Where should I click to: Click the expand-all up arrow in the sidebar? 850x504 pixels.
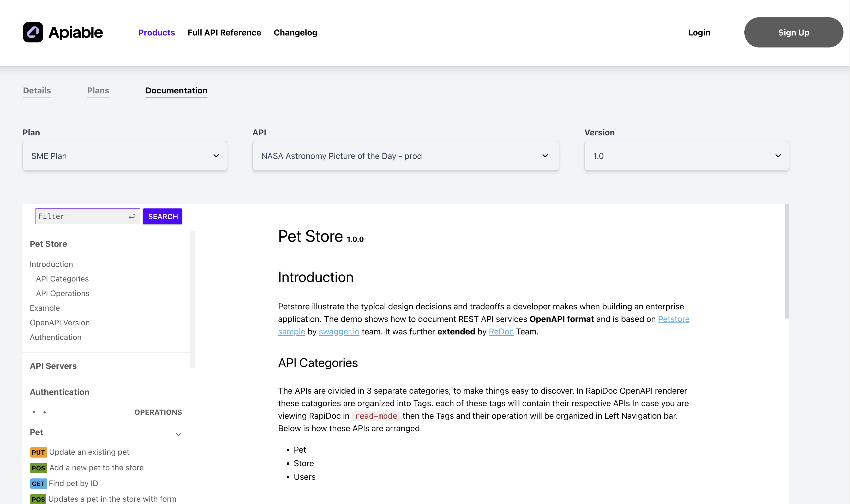[x=45, y=412]
